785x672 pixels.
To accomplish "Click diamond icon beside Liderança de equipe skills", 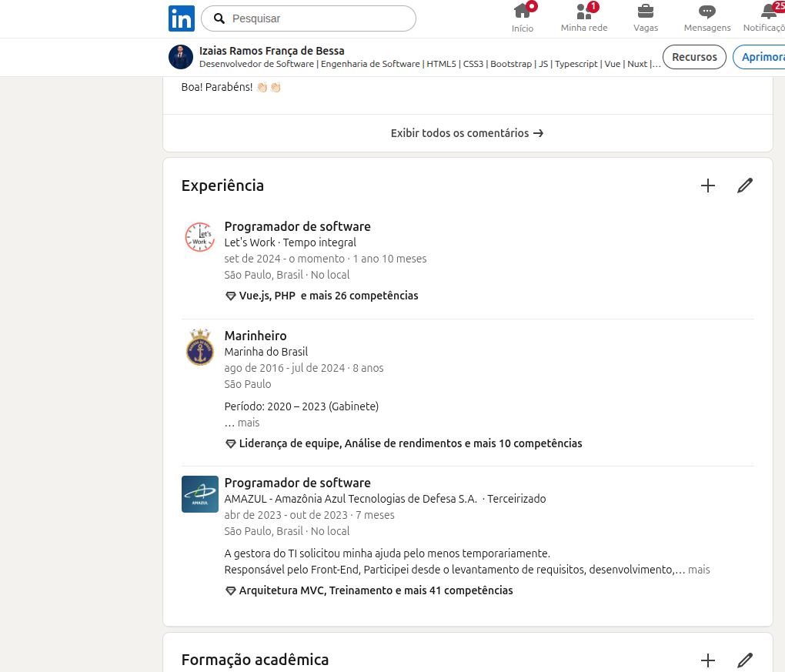I will coord(230,443).
